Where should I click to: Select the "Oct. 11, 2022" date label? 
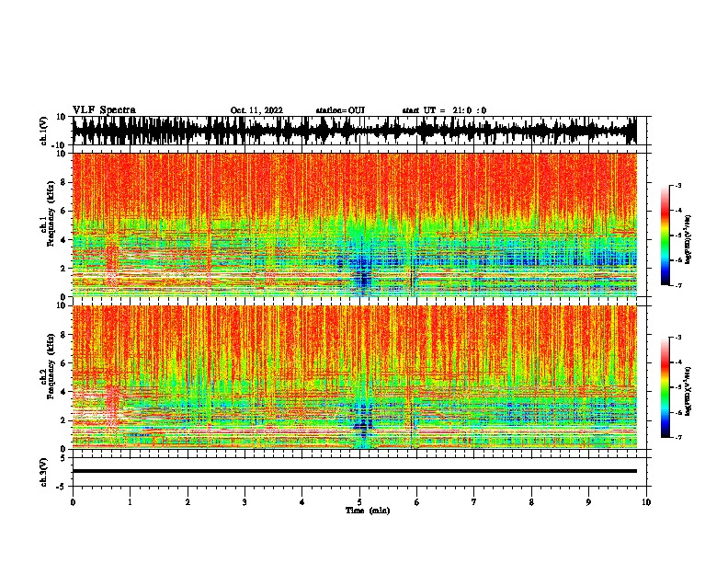coord(256,110)
